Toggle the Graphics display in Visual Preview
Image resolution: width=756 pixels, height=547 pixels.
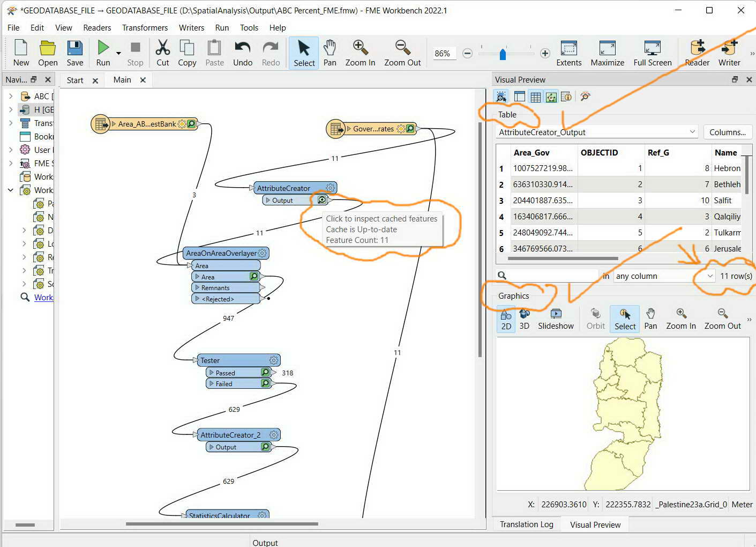[551, 97]
